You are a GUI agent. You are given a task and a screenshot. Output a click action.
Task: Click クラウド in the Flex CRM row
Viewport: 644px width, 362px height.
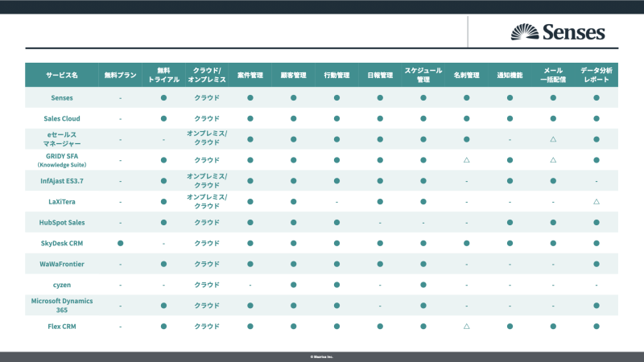207,327
